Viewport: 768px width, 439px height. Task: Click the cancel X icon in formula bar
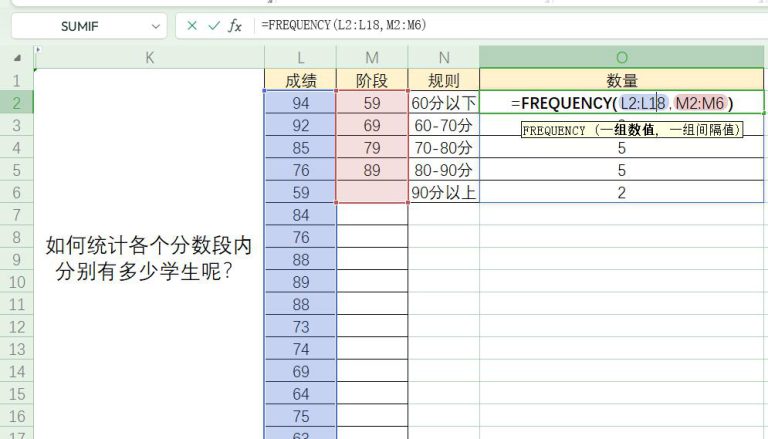point(191,26)
